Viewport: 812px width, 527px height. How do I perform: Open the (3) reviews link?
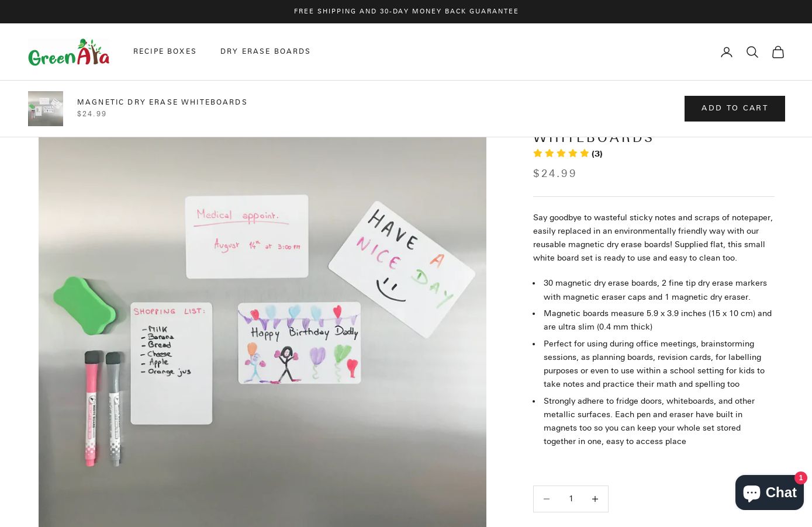coord(597,154)
